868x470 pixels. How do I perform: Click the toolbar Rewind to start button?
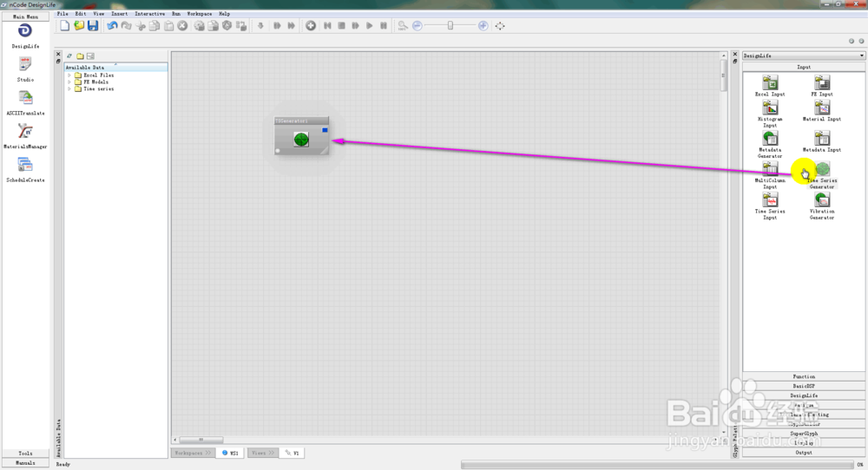pyautogui.click(x=328, y=26)
